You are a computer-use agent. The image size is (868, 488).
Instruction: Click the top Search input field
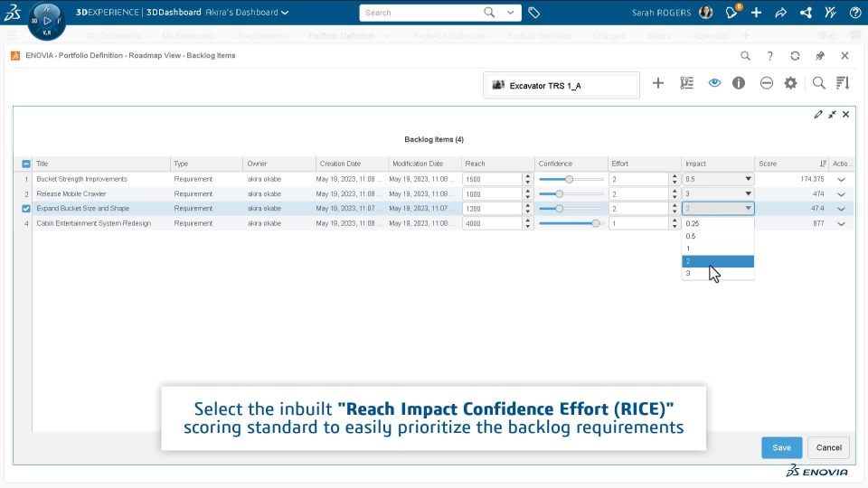coord(420,12)
